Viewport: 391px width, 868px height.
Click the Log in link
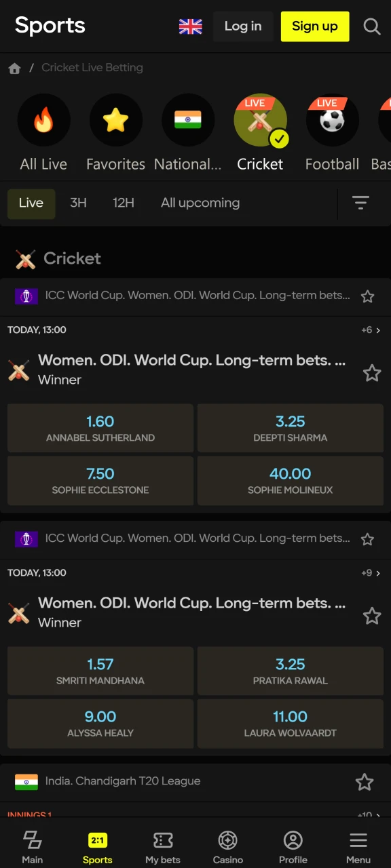pyautogui.click(x=242, y=26)
